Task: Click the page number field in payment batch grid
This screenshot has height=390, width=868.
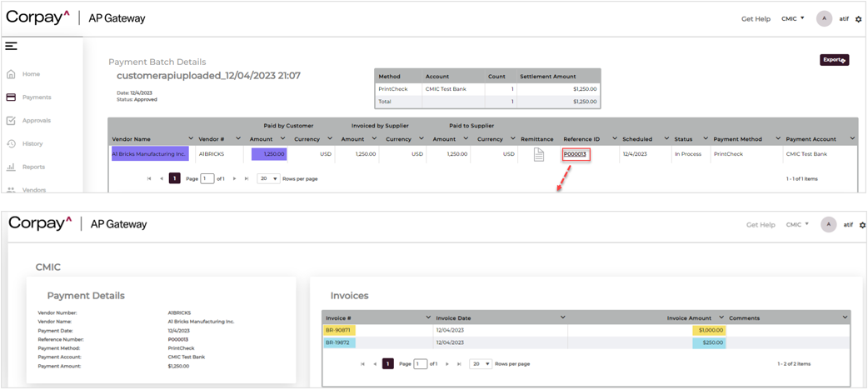Action: (207, 179)
